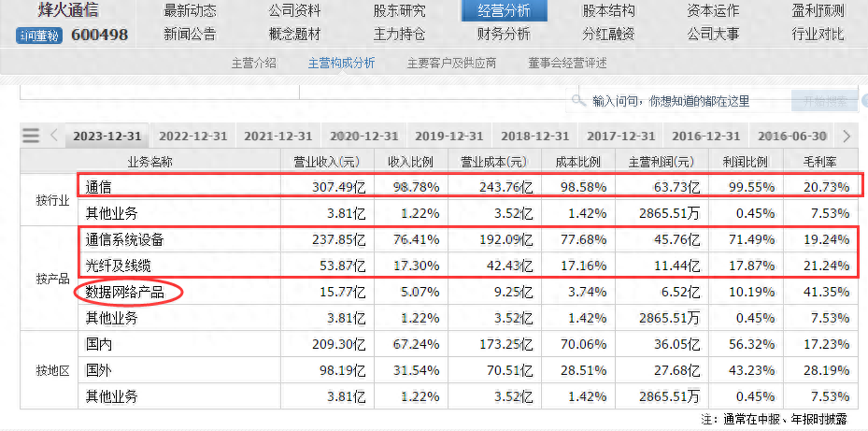This screenshot has width=868, height=431.
Task: Click the 烽火通信 company name
Action: [69, 10]
